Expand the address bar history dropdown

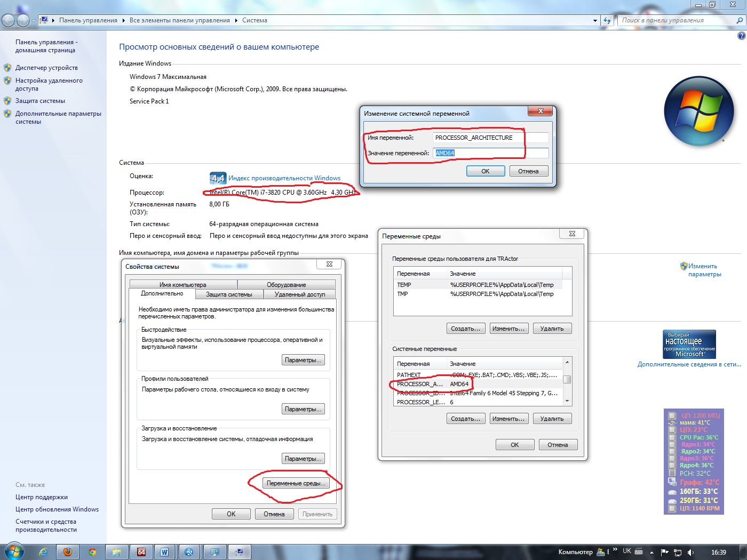coord(595,20)
